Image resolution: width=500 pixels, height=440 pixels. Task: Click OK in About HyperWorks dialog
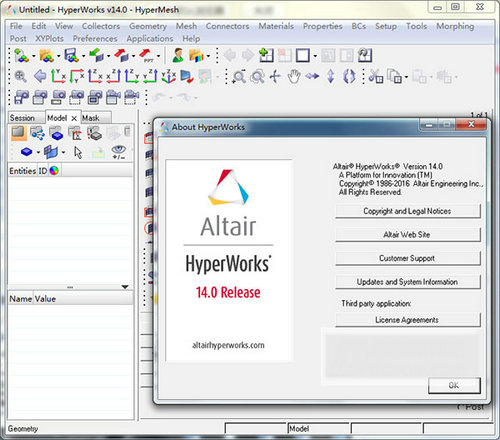454,386
